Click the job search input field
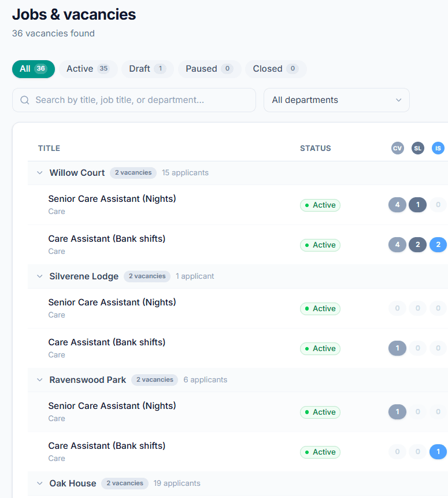Viewport: 448px width, 498px height. click(134, 100)
